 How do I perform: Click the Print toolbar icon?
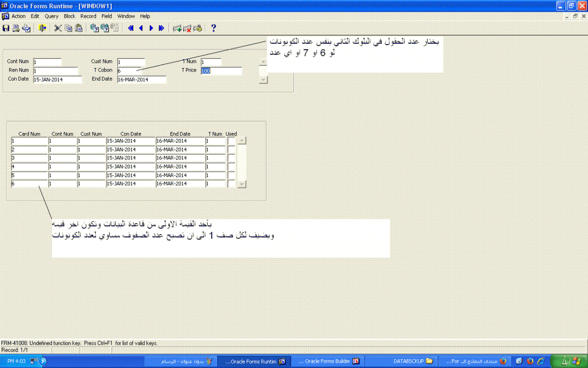click(16, 28)
